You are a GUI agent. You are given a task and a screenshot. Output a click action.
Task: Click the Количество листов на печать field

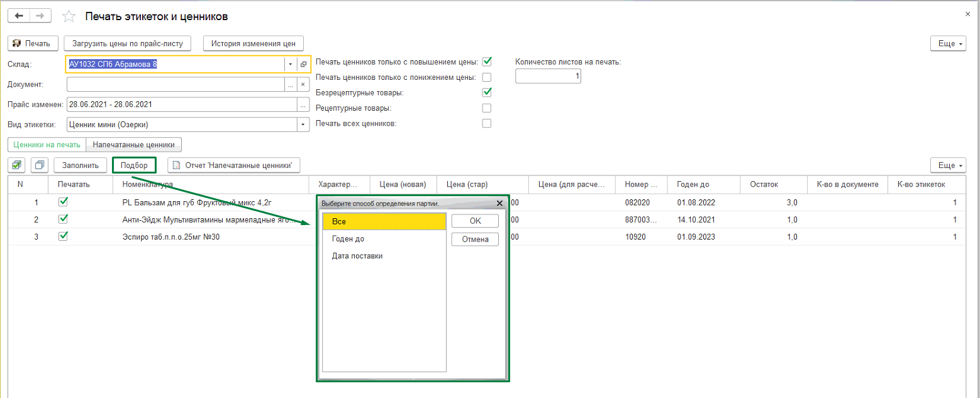[x=547, y=76]
